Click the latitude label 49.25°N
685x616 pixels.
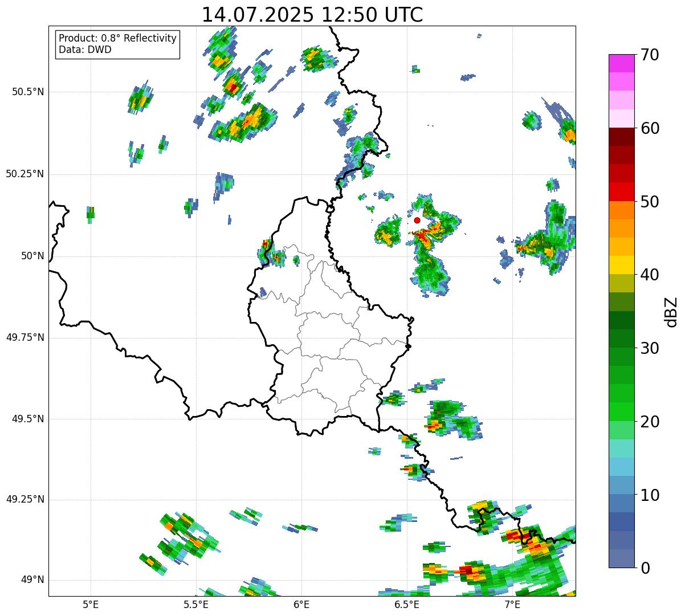coord(25,499)
